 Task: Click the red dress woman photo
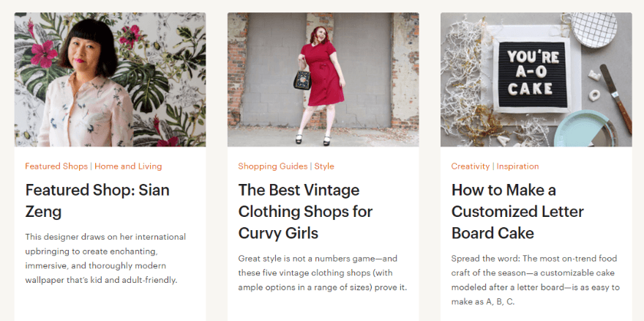(x=323, y=79)
